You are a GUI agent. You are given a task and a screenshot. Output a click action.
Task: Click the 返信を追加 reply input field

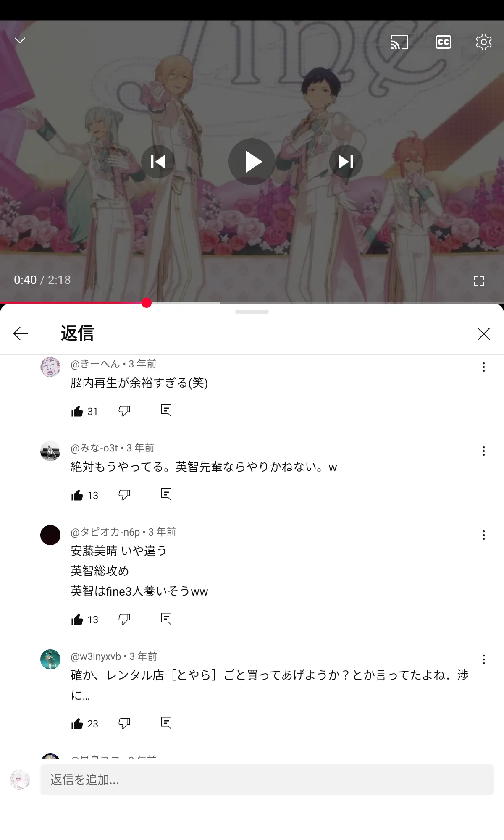tap(267, 780)
